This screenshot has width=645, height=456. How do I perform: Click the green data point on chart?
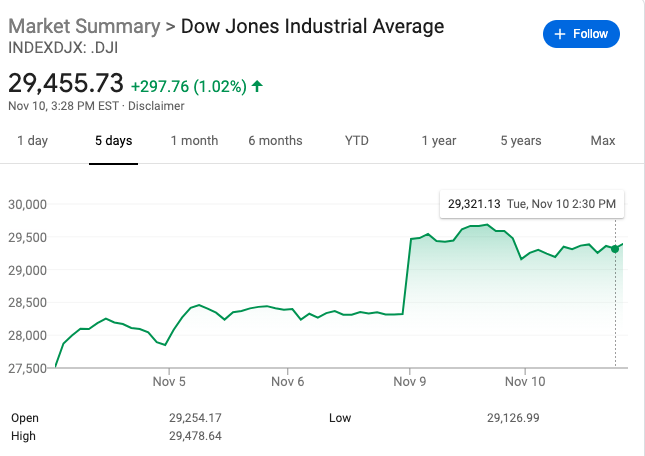[615, 249]
